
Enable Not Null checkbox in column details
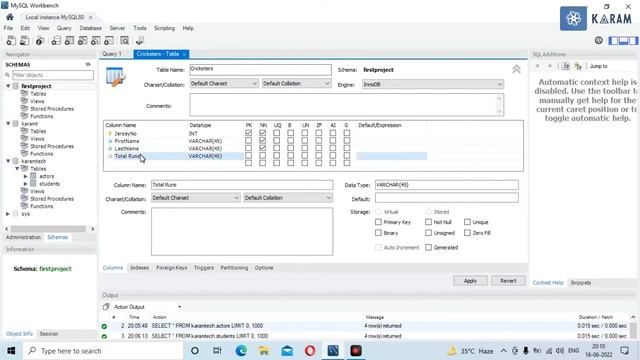coord(428,222)
